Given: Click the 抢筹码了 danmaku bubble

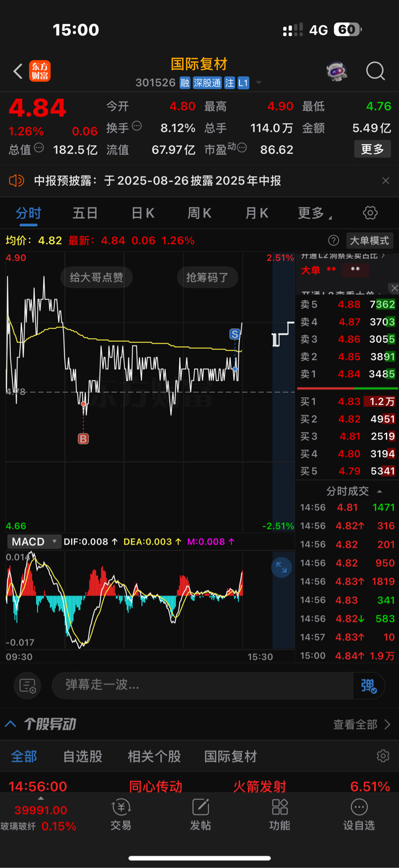Looking at the screenshot, I should coord(207,277).
